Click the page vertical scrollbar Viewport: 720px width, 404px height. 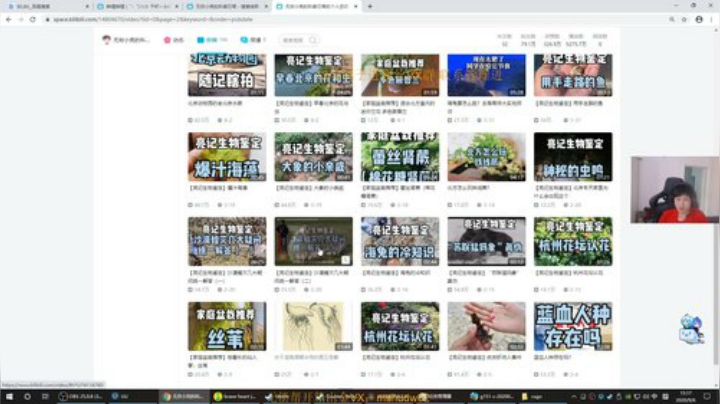(x=716, y=207)
